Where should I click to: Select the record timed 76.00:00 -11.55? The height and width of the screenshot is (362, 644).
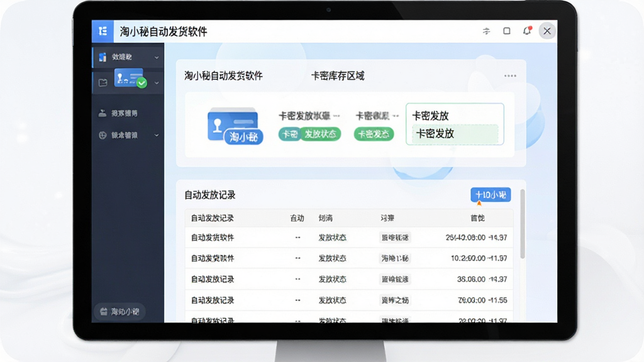348,300
